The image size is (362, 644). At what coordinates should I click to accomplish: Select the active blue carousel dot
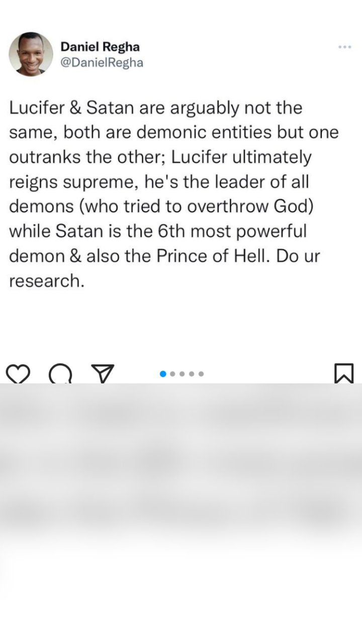point(163,374)
